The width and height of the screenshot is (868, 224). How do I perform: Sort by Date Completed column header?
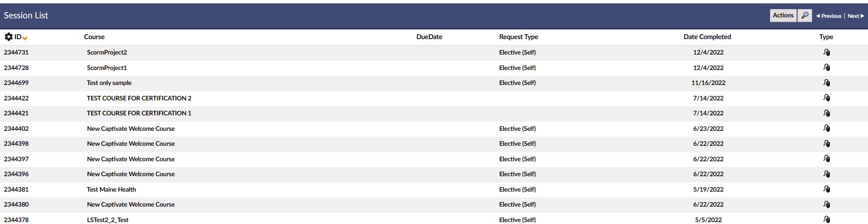point(707,37)
